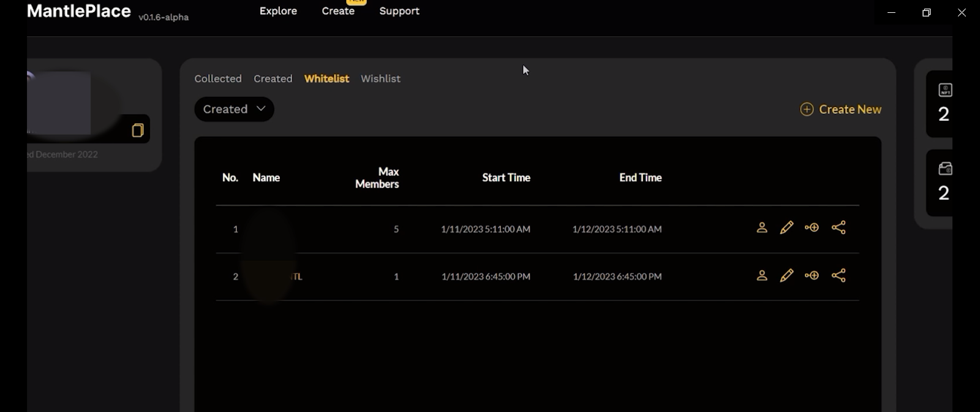
Task: Click max members value 5 in row 1
Action: pos(396,229)
